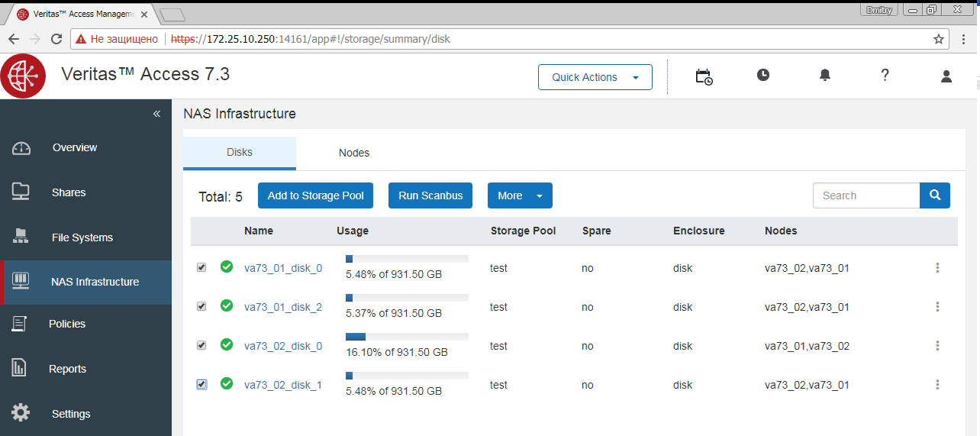980x436 pixels.
Task: Open the Policies menu item
Action: pyautogui.click(x=67, y=324)
